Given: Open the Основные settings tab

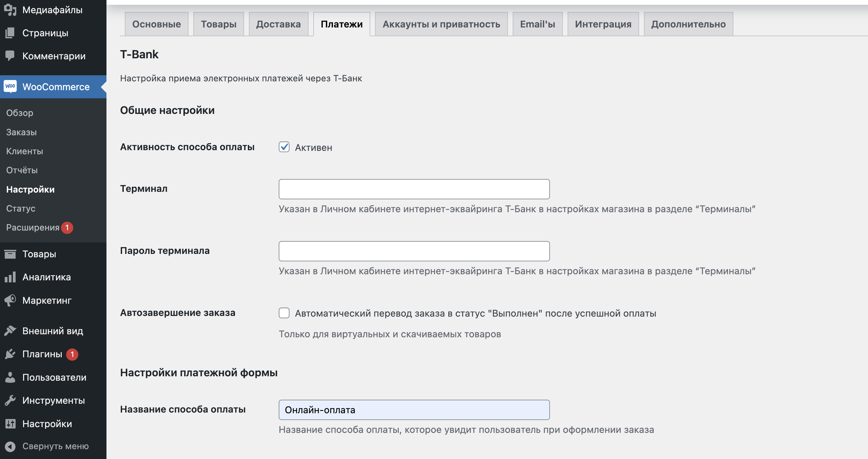Looking at the screenshot, I should coord(157,24).
